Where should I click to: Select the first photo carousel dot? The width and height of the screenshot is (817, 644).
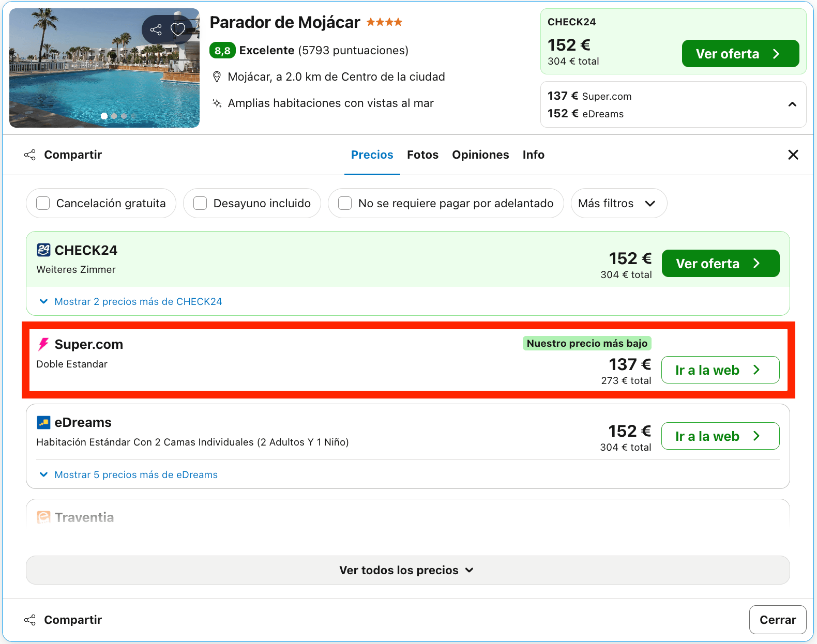point(104,116)
